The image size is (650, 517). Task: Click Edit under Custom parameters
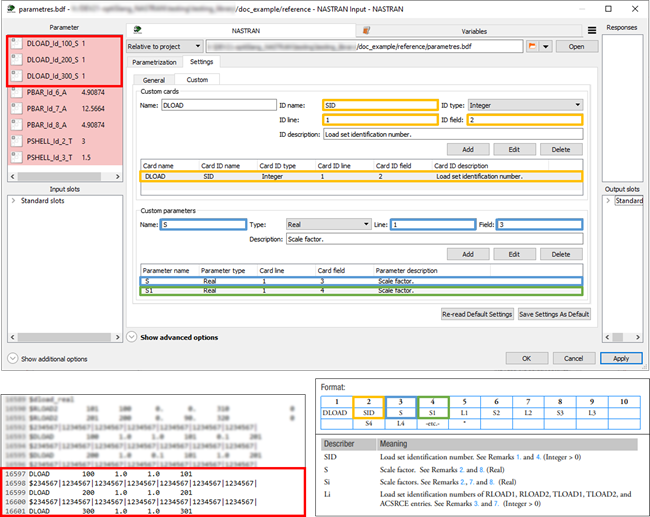pos(514,254)
